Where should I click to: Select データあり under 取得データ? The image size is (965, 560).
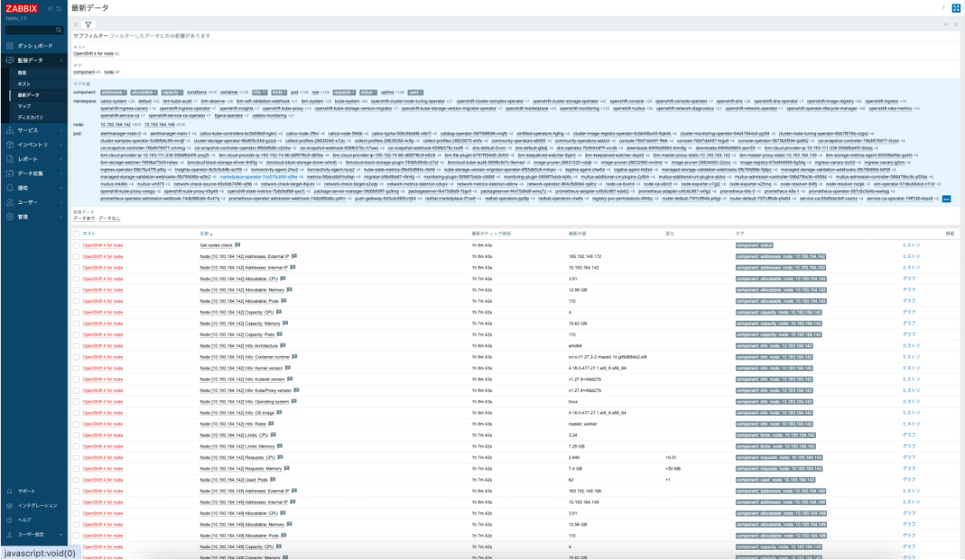[84, 218]
